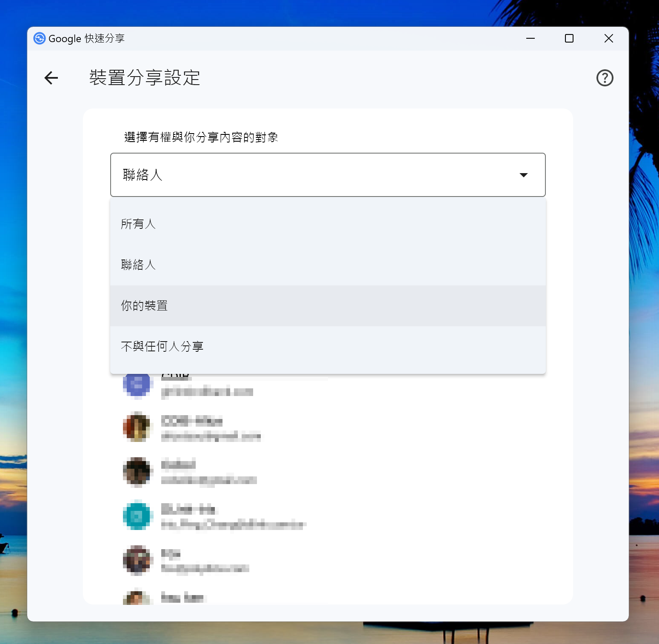Click the 裝置分享設定 page heading
The width and height of the screenshot is (659, 644).
(x=145, y=78)
